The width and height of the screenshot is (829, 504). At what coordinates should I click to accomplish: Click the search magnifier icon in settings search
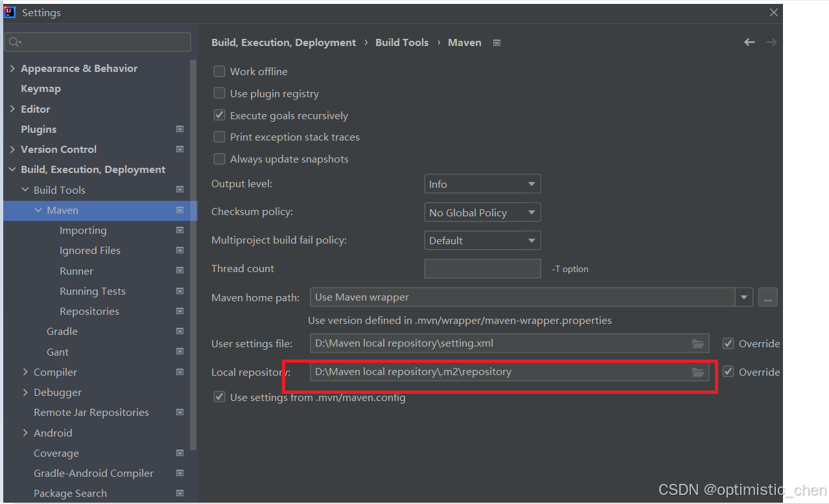14,42
